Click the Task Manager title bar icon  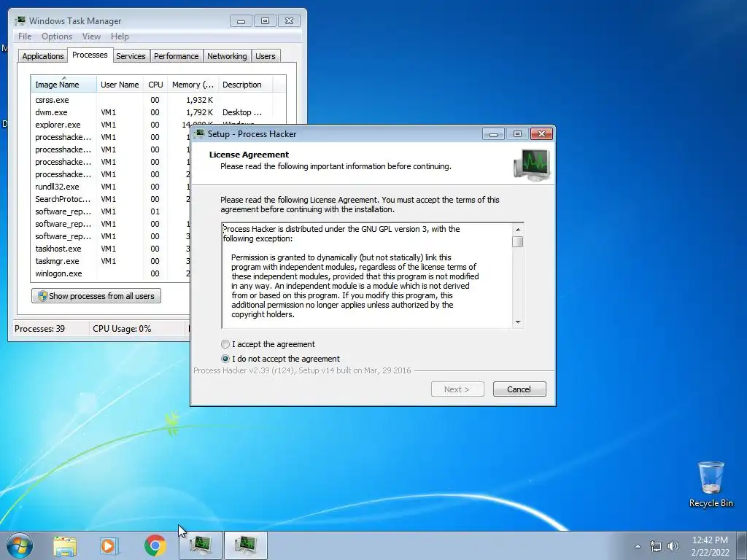click(20, 21)
